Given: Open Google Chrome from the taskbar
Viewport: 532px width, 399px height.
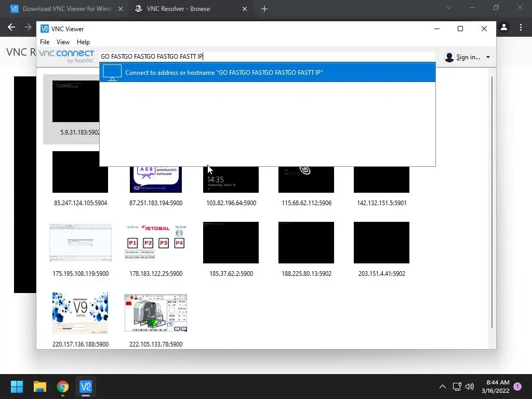Looking at the screenshot, I should pyautogui.click(x=63, y=387).
